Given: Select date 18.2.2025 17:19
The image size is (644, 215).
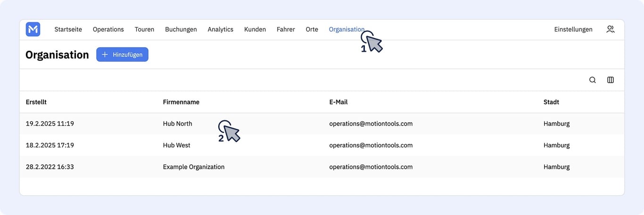Looking at the screenshot, I should [x=50, y=145].
